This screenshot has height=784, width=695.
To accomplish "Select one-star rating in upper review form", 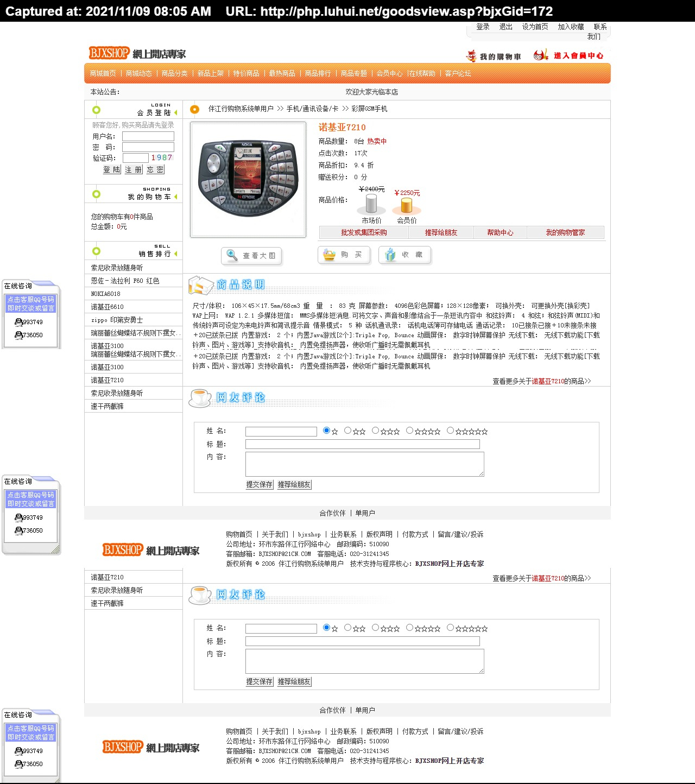I will tap(326, 431).
